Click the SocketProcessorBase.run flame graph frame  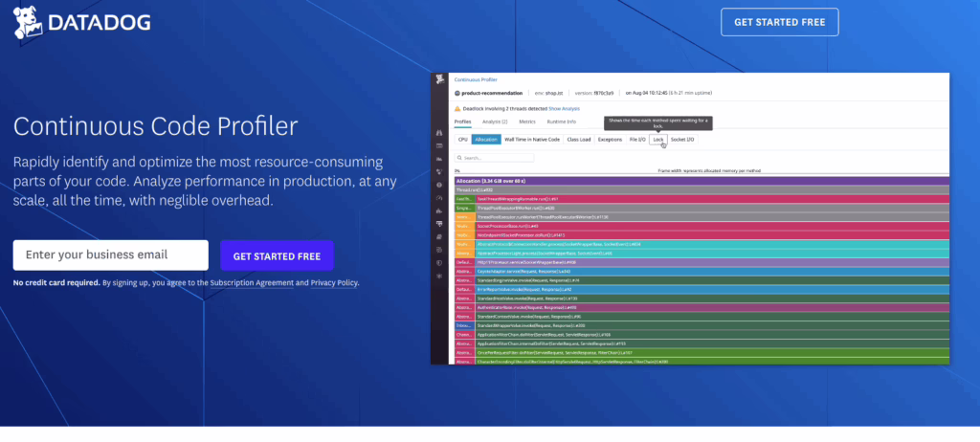pos(712,226)
